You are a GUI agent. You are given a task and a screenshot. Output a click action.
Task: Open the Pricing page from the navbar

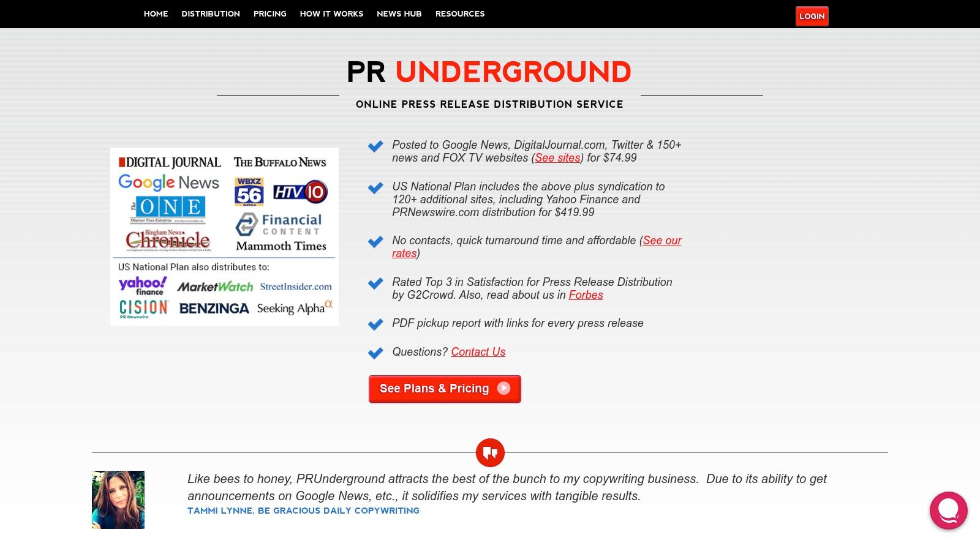pos(269,13)
